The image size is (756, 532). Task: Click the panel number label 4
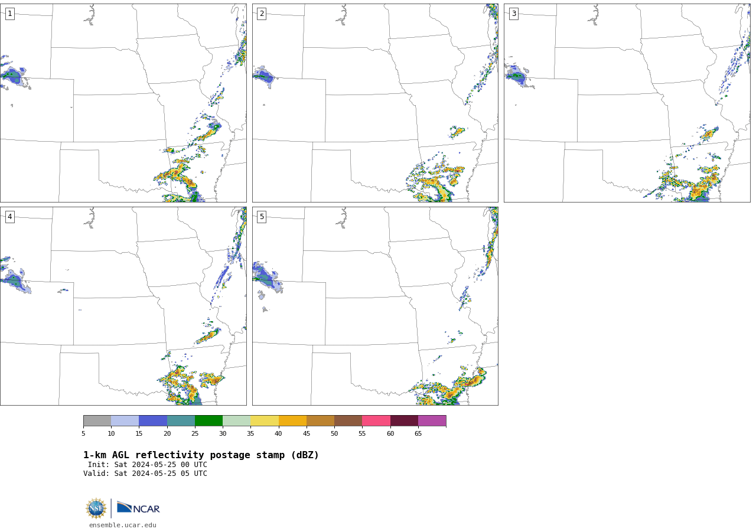pyautogui.click(x=9, y=217)
